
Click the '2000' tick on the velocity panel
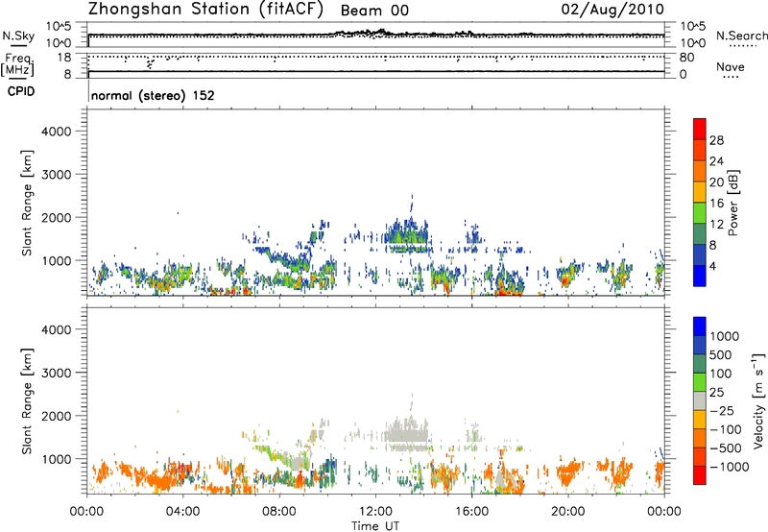pos(57,416)
